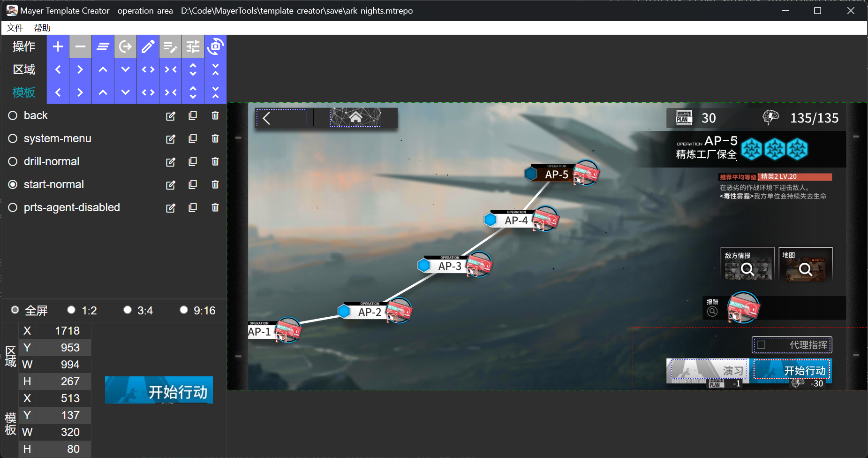Click the rotating screenshot capture icon

tap(216, 46)
